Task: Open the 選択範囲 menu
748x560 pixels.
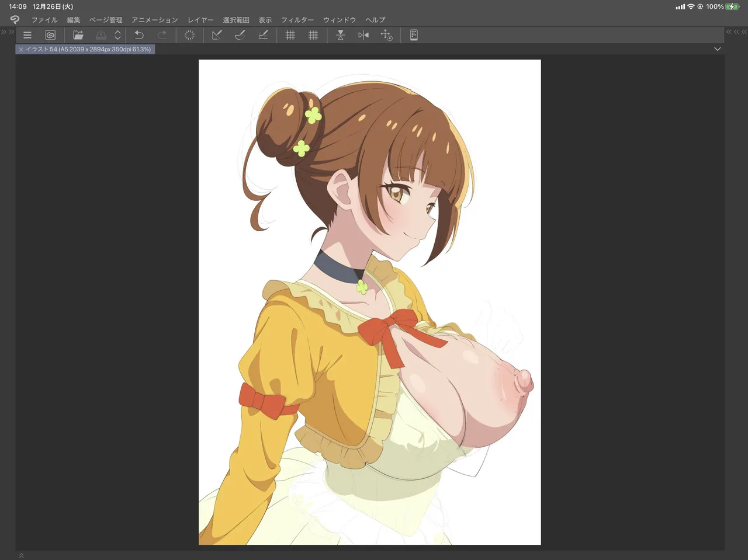Action: 236,20
